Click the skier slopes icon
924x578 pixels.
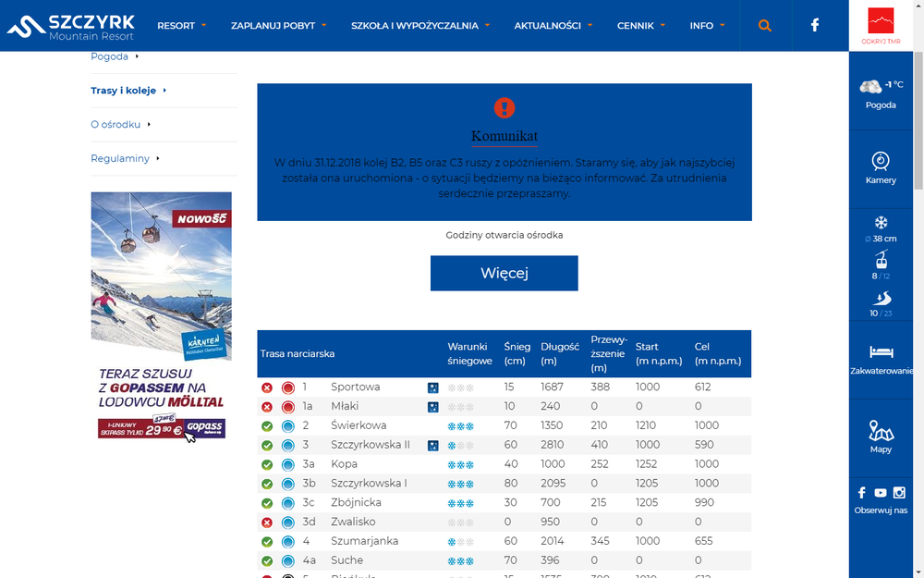click(x=881, y=298)
